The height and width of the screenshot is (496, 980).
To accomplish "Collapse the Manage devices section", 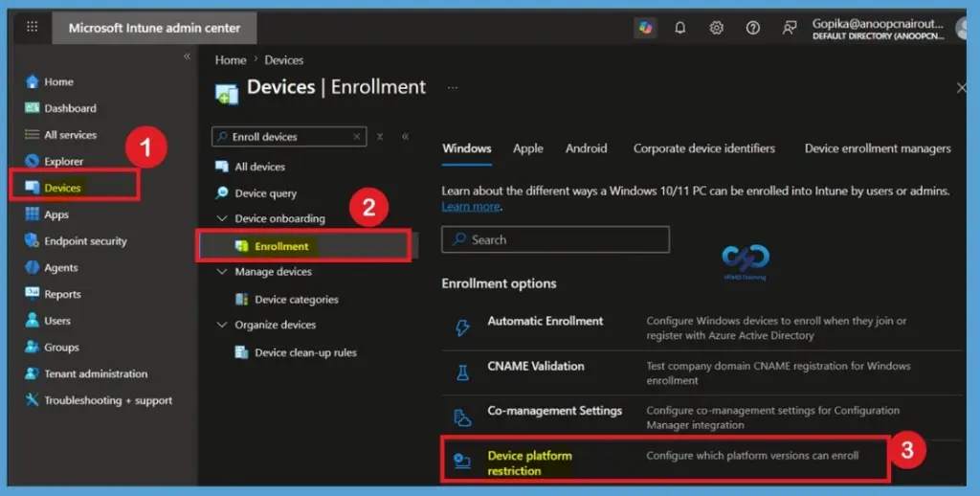I will (x=221, y=271).
